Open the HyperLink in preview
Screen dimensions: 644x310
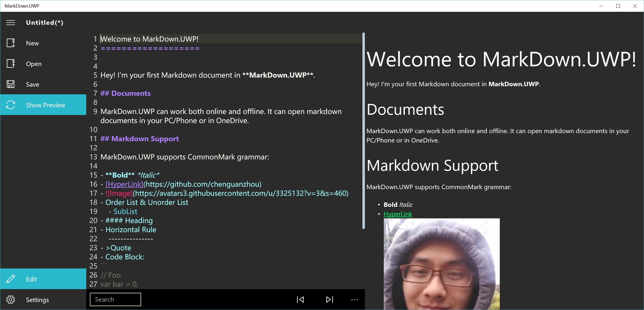398,214
